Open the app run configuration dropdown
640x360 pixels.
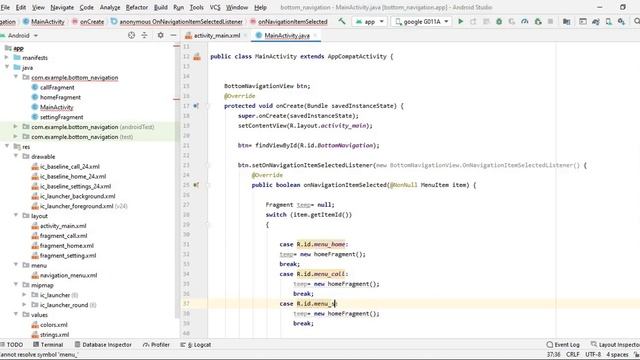click(x=370, y=22)
